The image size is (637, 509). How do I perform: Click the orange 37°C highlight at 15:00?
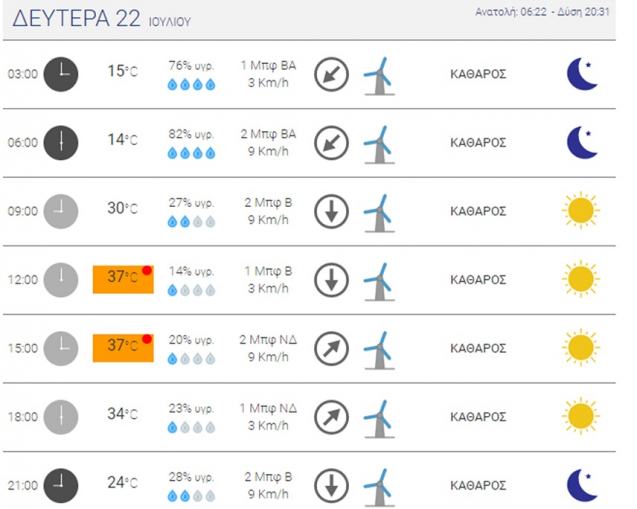[x=123, y=348]
